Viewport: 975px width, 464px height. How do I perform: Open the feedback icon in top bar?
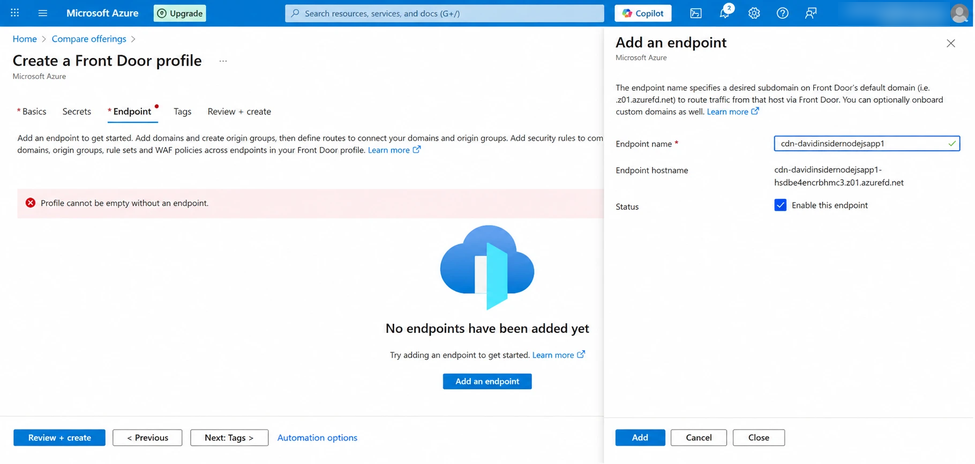(810, 13)
